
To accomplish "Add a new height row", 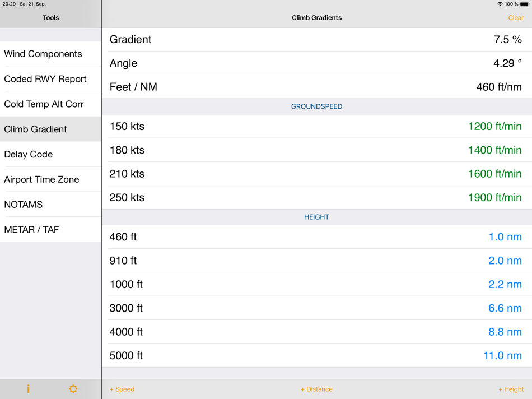I will [511, 388].
